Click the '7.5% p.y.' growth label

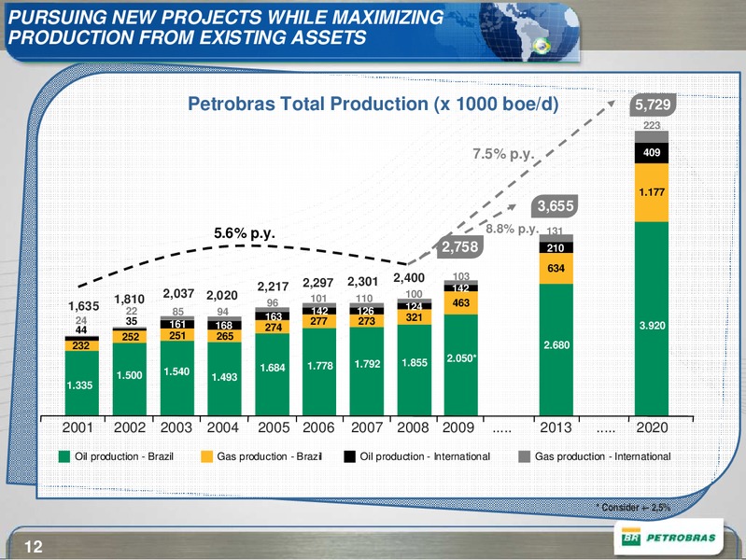coord(504,155)
